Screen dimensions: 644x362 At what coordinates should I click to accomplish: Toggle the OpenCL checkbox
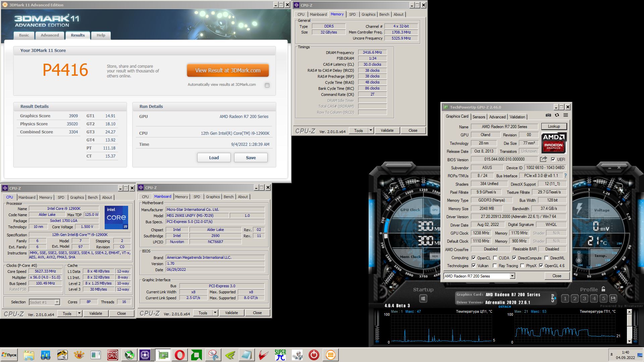(474, 258)
